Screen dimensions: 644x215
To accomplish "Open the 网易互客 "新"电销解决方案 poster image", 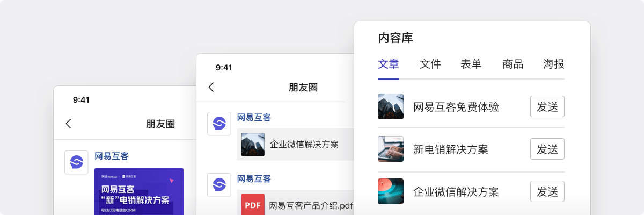I will point(139,191).
